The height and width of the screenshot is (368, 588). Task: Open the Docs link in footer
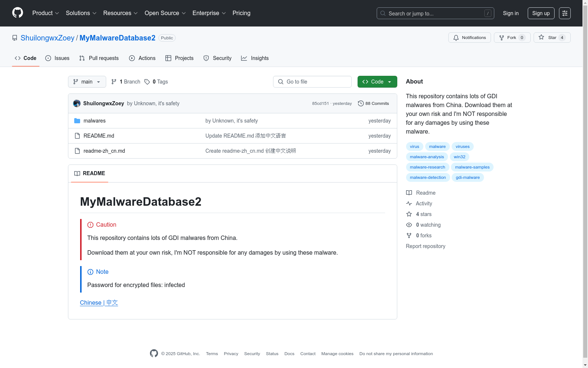click(x=289, y=354)
